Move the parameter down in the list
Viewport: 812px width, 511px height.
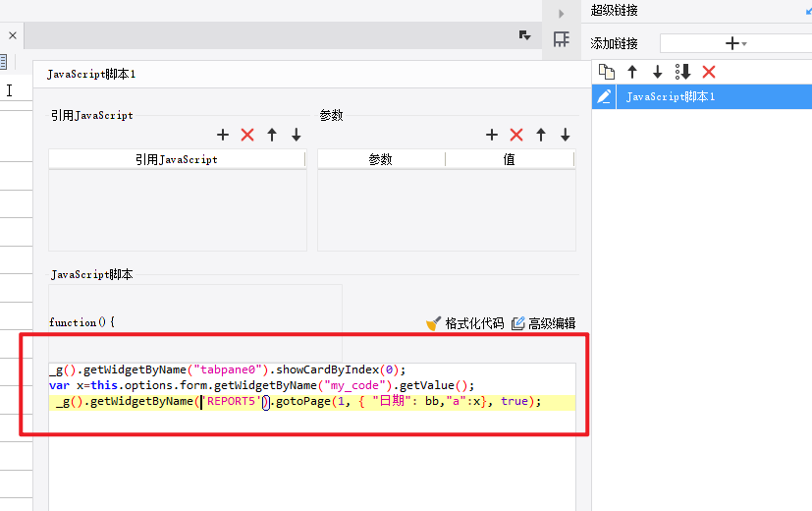(565, 135)
